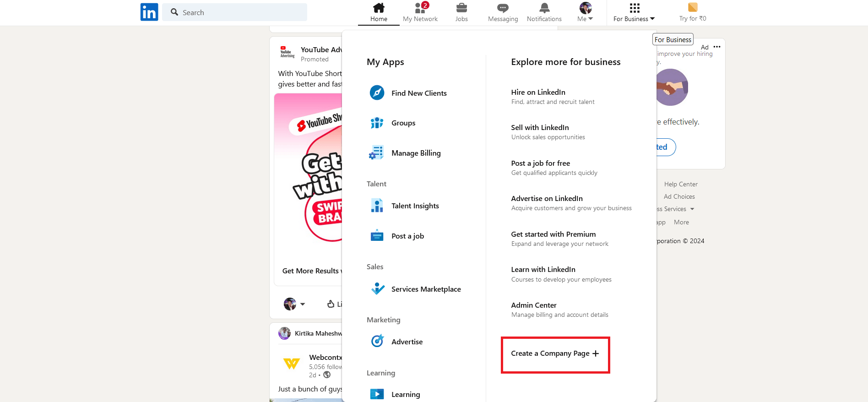Switch to the Jobs tab

(x=461, y=12)
